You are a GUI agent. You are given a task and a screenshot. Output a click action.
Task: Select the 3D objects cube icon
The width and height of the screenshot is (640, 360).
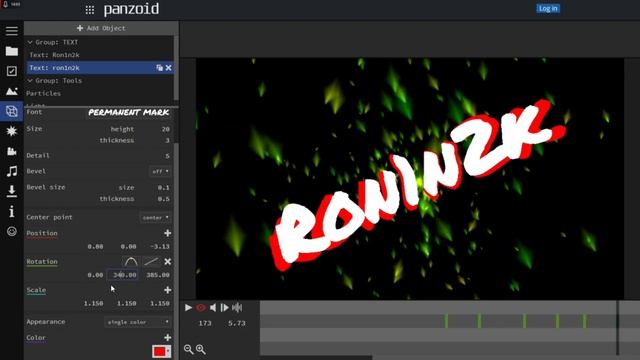(11, 111)
